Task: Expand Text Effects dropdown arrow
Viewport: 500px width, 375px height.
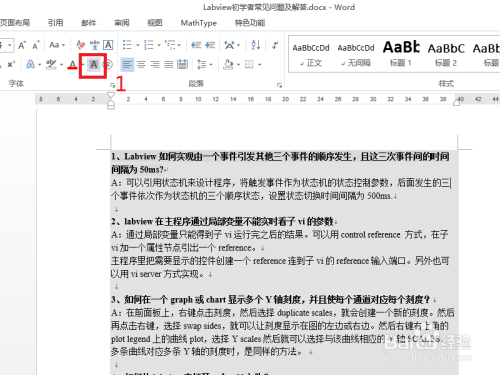Action: pos(39,65)
